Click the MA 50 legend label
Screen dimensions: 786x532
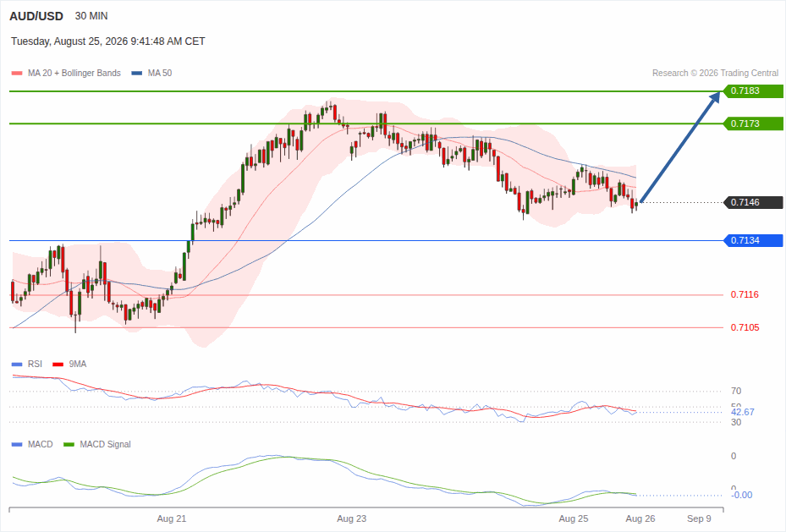tap(160, 73)
